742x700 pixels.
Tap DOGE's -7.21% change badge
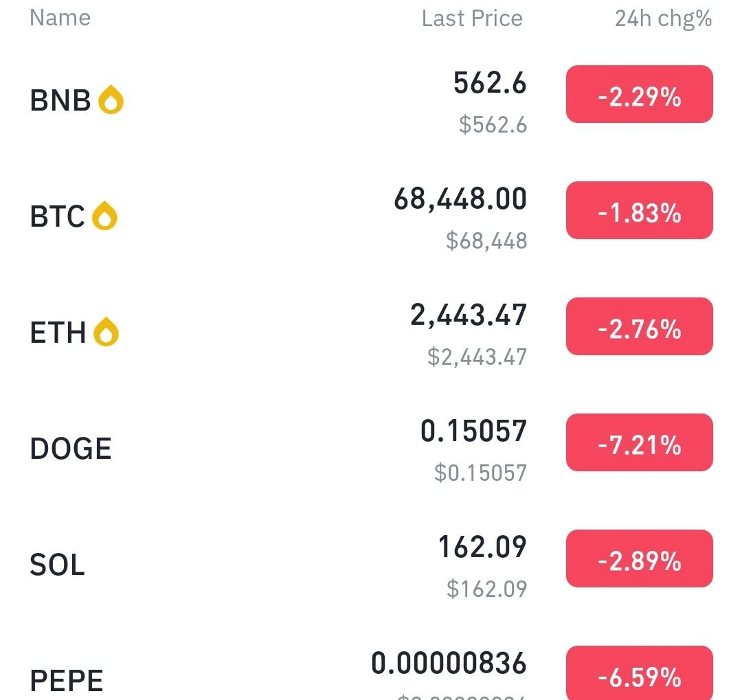click(x=640, y=442)
